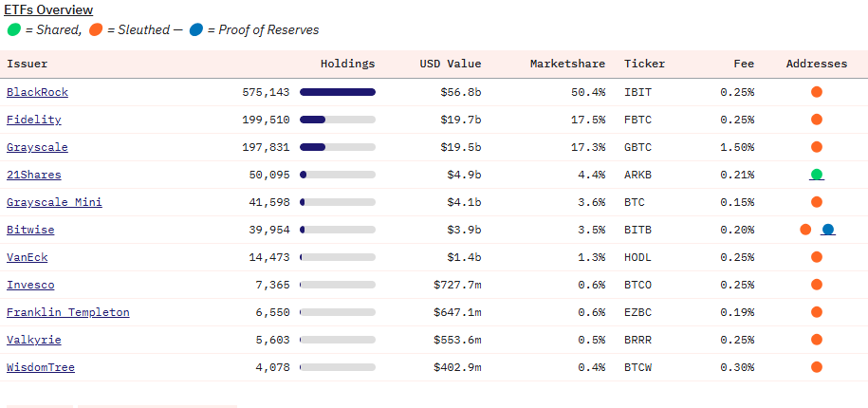Click the USD Value column header
The height and width of the screenshot is (408, 868).
click(x=451, y=64)
